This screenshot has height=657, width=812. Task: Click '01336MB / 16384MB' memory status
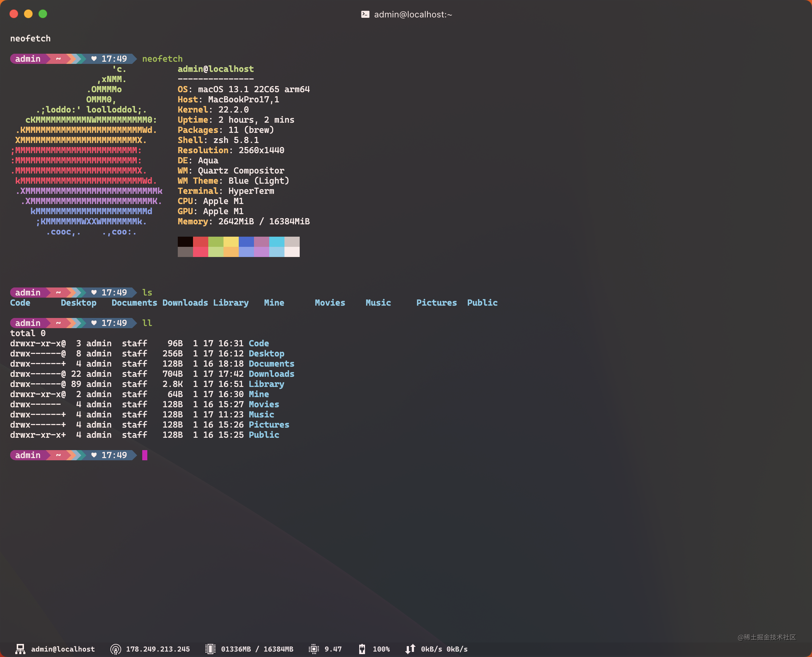pyautogui.click(x=257, y=649)
